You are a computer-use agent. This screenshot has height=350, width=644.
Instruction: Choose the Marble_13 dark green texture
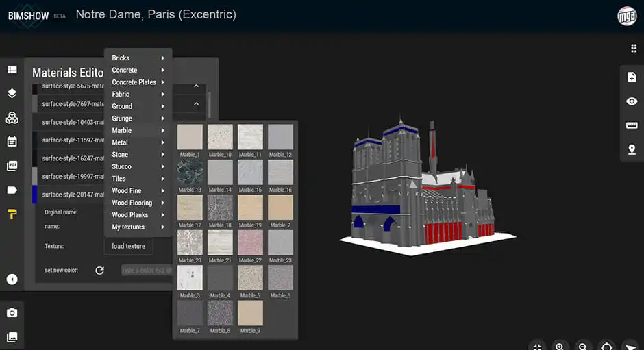pos(190,172)
